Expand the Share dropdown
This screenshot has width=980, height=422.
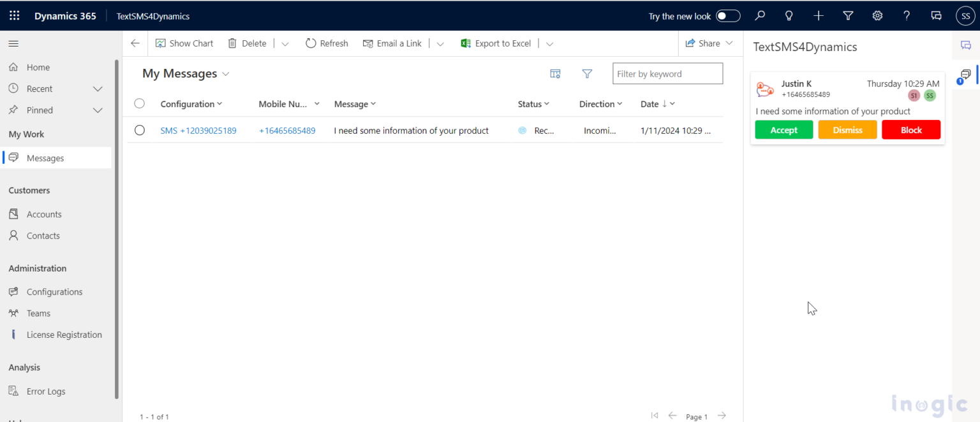point(728,43)
